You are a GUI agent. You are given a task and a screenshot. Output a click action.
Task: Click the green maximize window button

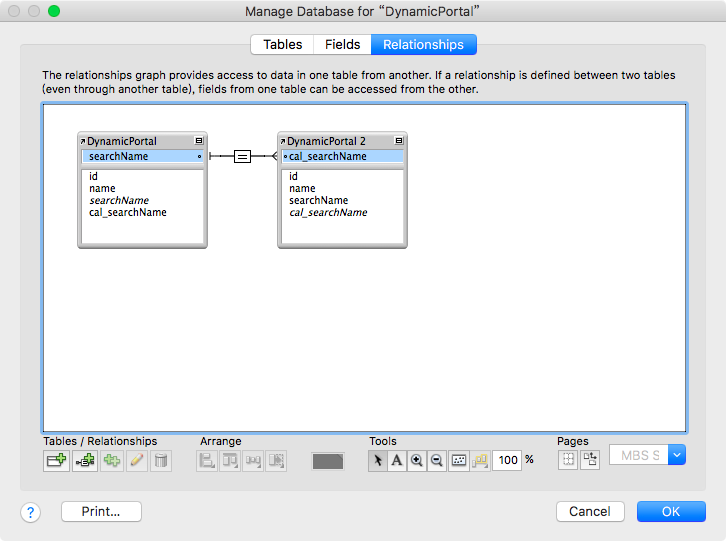tap(54, 11)
